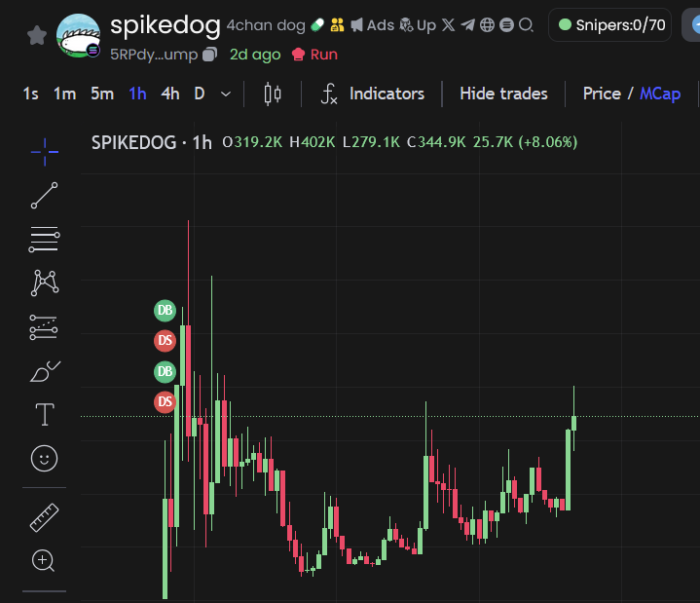Click the green C344.9K close value
The image size is (700, 603).
coord(436,142)
